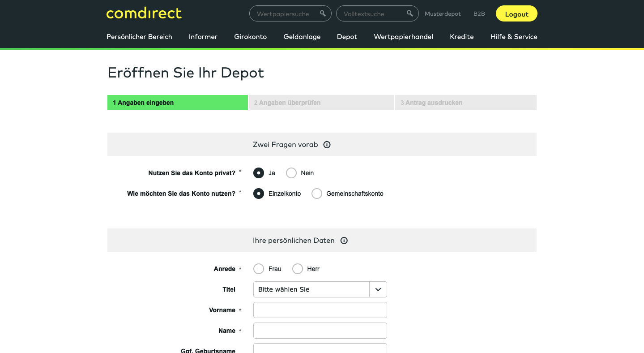Screen dimensions: 644x353
Task: Open the Wertpapierhandel menu
Action: pyautogui.click(x=403, y=37)
